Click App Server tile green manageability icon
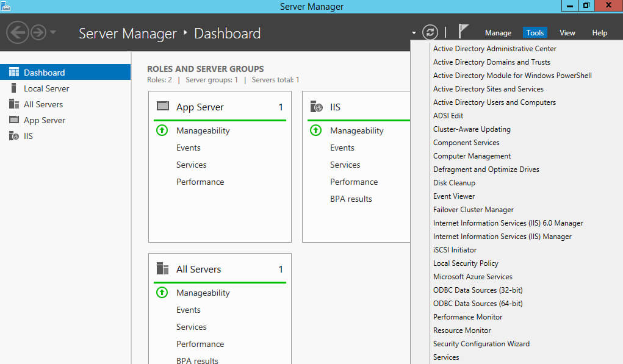This screenshot has height=364, width=623. [x=162, y=130]
